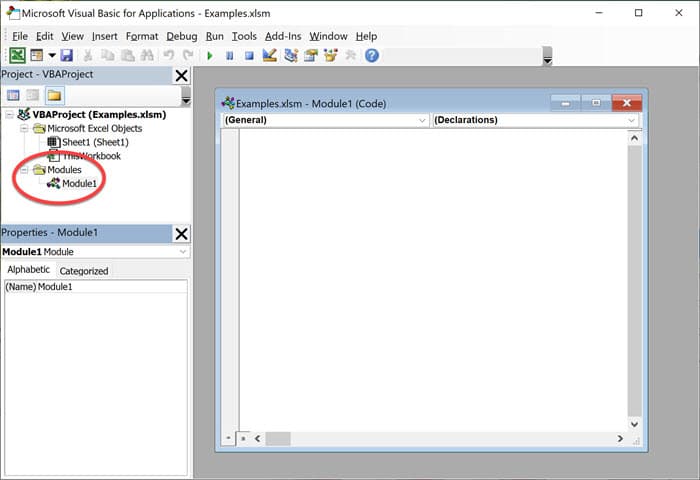The height and width of the screenshot is (480, 700).
Task: Open Find with the binoculars icon
Action: click(x=147, y=55)
